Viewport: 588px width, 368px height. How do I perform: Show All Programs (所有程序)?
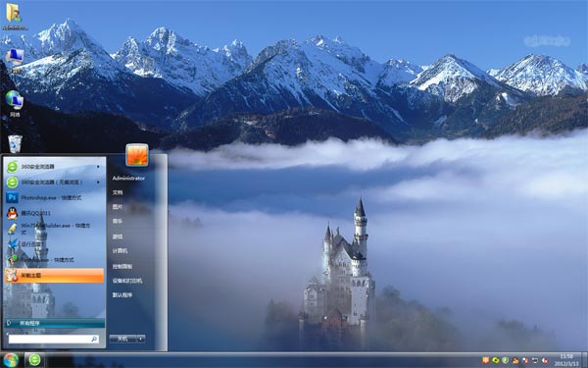pos(54,323)
